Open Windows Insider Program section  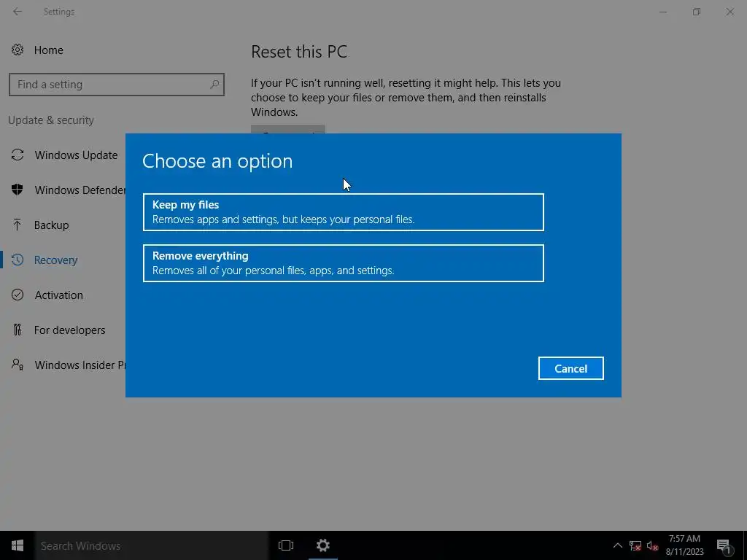point(80,365)
